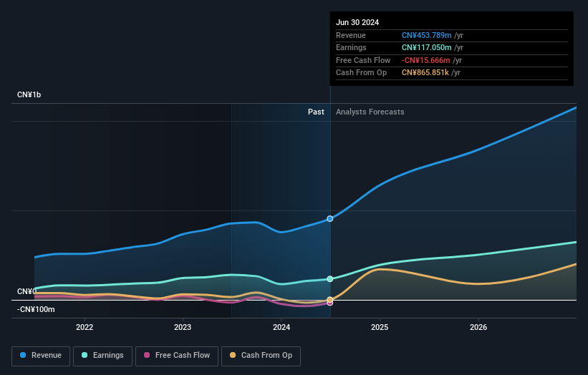Viewport: 588px width, 375px height.
Task: Click the Earnings data point marker on teal line
Action: [x=330, y=278]
